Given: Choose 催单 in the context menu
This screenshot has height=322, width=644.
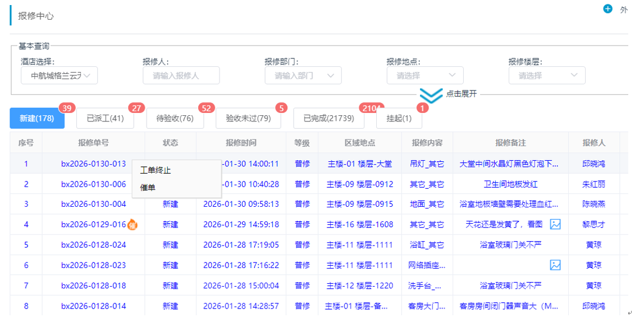Looking at the screenshot, I should 148,187.
